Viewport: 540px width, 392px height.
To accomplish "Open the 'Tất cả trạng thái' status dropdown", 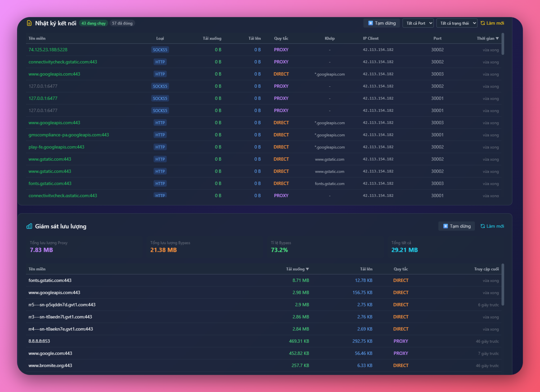I will pyautogui.click(x=457, y=23).
